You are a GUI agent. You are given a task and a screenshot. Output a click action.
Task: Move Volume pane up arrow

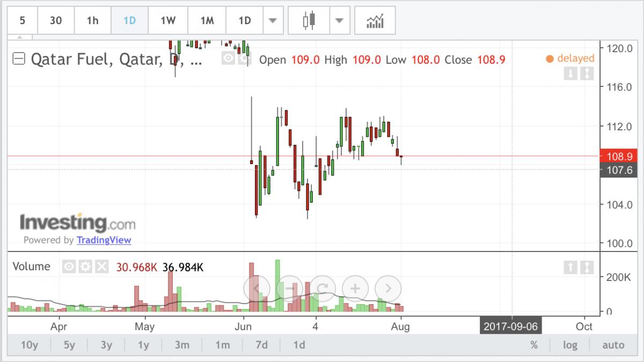(570, 267)
